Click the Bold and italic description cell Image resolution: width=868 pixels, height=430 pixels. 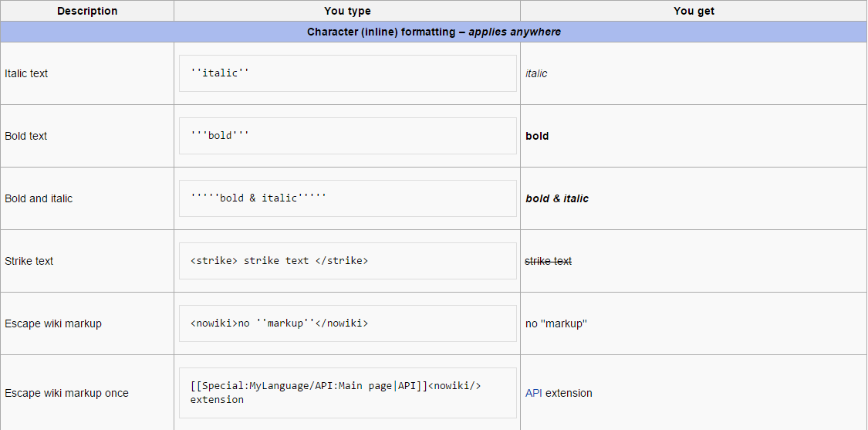pos(39,198)
